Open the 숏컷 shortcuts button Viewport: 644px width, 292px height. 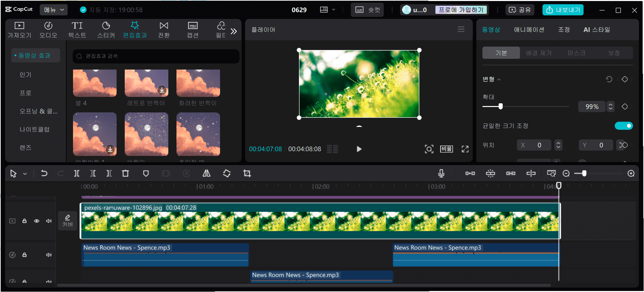tap(367, 10)
